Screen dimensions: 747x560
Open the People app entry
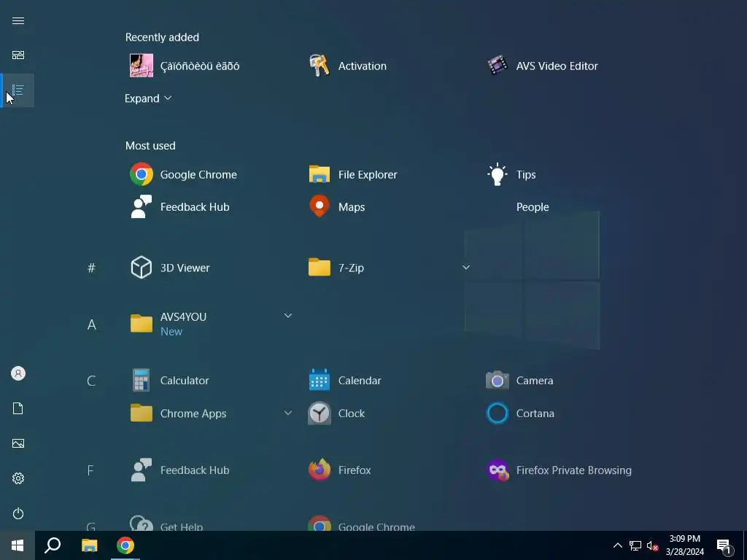[x=533, y=206]
